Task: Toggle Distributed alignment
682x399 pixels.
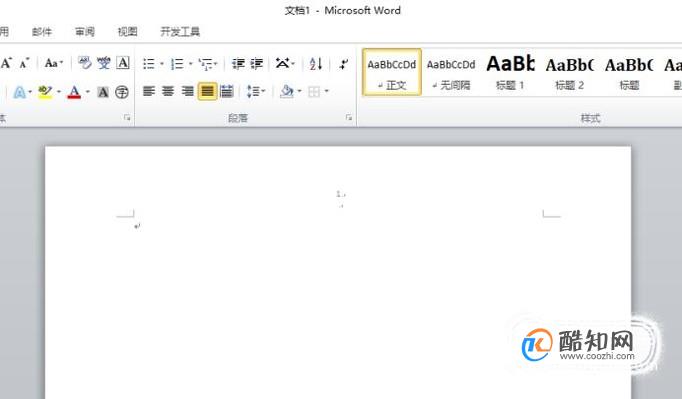Action: (227, 91)
